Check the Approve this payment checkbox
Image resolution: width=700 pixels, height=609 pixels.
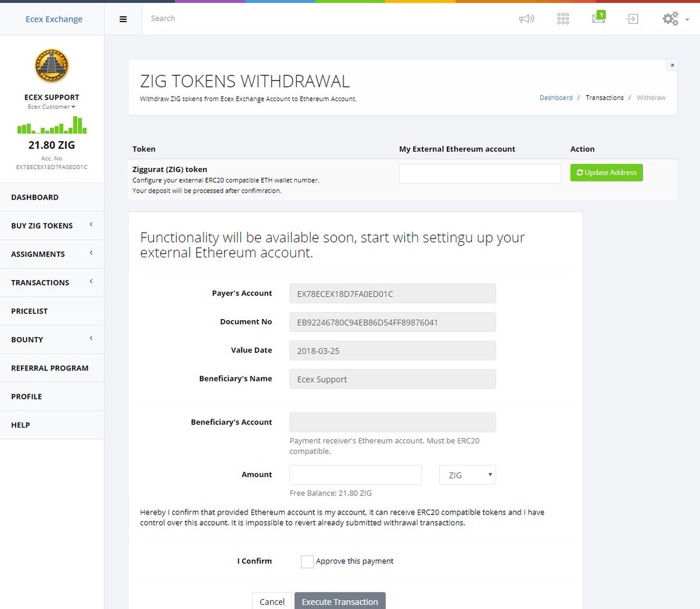pyautogui.click(x=307, y=562)
